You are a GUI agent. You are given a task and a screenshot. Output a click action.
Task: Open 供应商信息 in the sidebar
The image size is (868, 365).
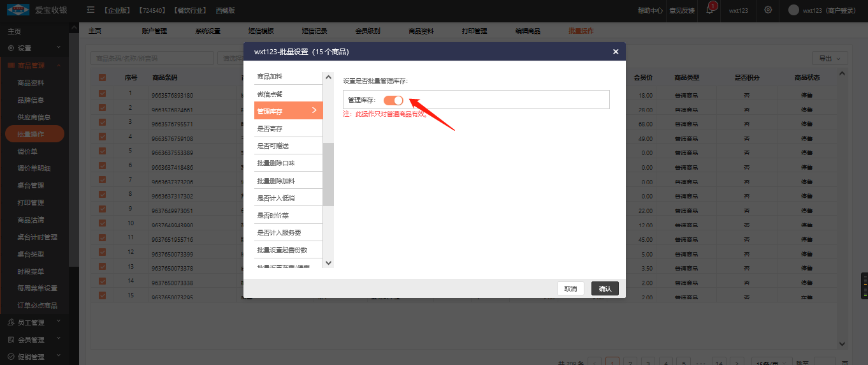tap(34, 117)
